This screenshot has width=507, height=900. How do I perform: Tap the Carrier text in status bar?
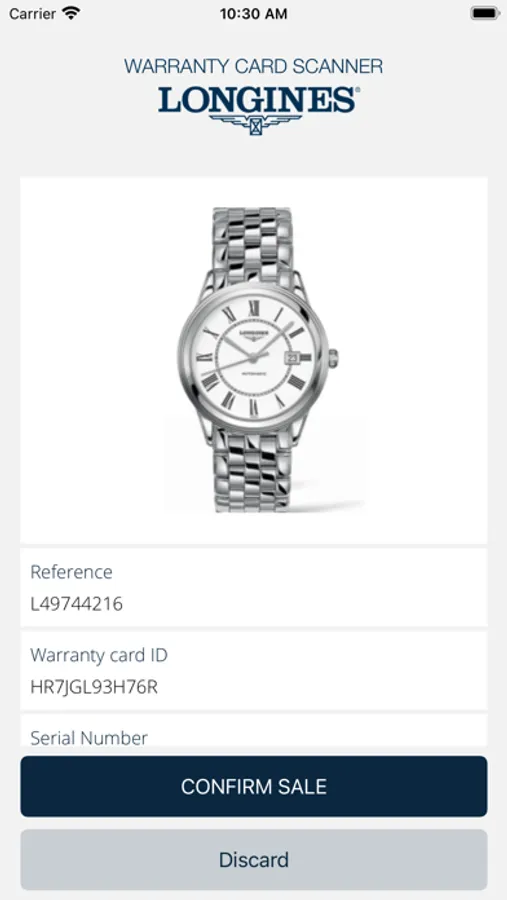point(33,14)
